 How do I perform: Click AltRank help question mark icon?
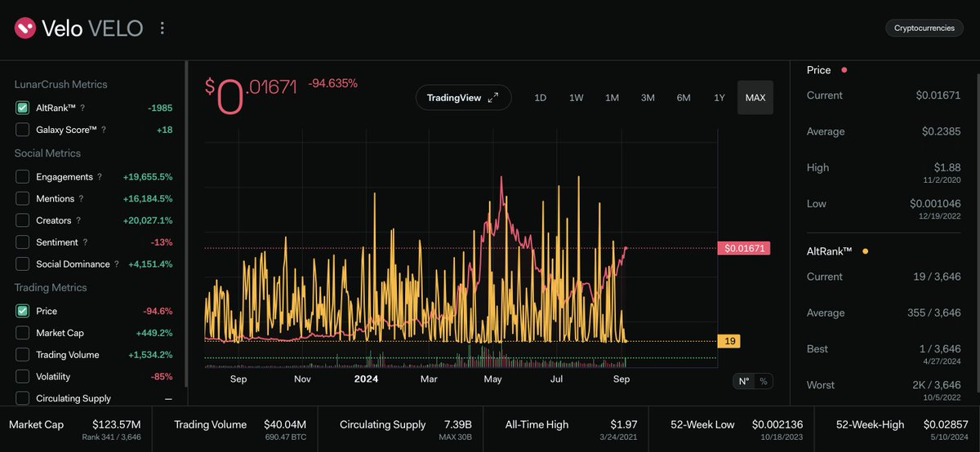[x=82, y=108]
